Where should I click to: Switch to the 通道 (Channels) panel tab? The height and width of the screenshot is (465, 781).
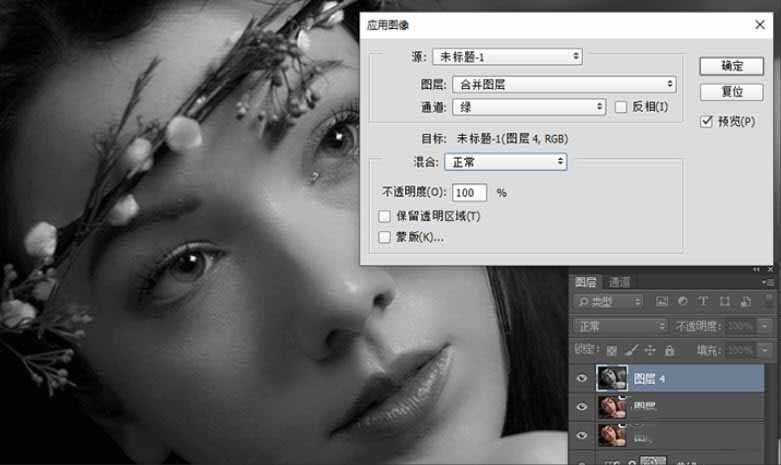point(620,283)
